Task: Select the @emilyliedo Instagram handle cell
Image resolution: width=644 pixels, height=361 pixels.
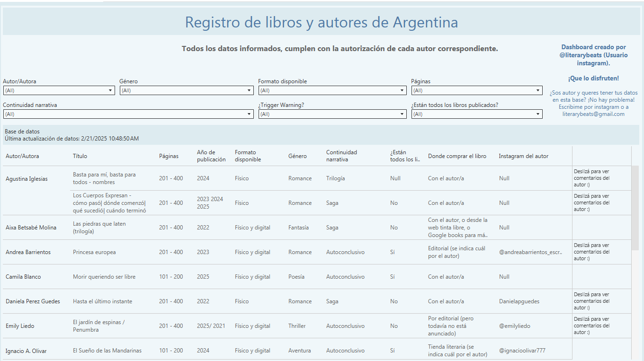Action: [x=514, y=326]
